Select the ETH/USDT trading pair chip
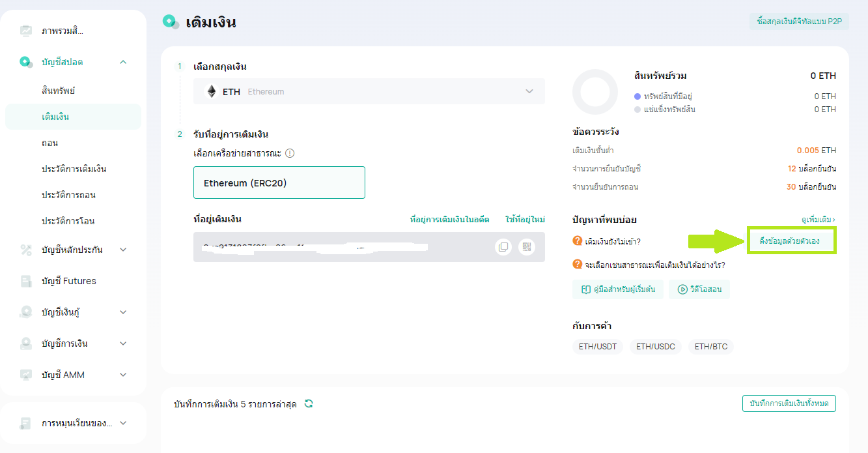868x453 pixels. click(x=598, y=347)
